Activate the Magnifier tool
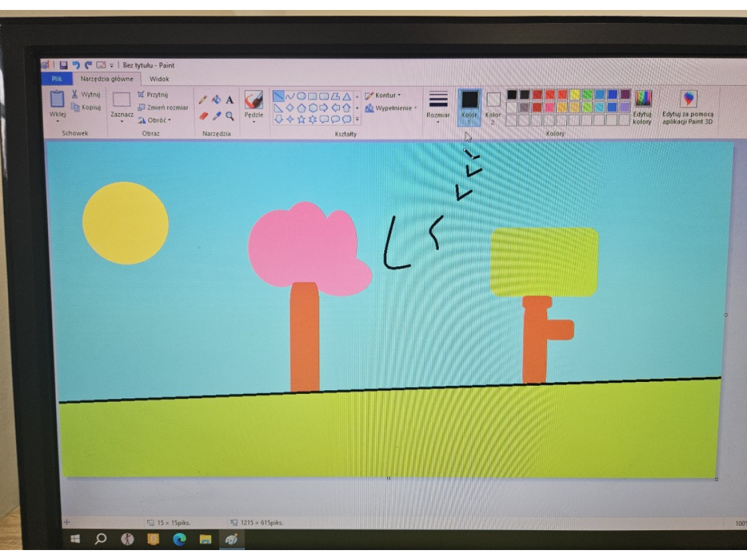This screenshot has width=747, height=560. 230,116
